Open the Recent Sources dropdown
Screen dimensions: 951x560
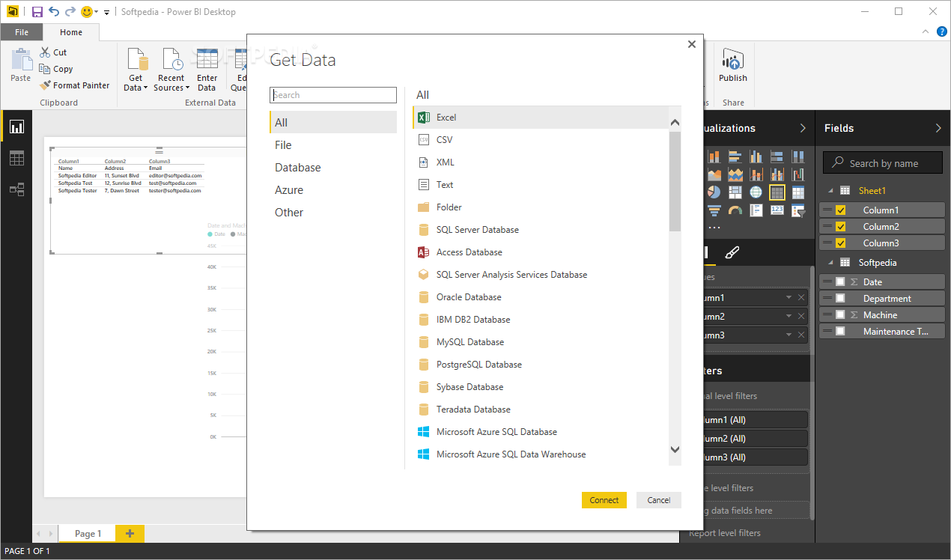coord(187,88)
